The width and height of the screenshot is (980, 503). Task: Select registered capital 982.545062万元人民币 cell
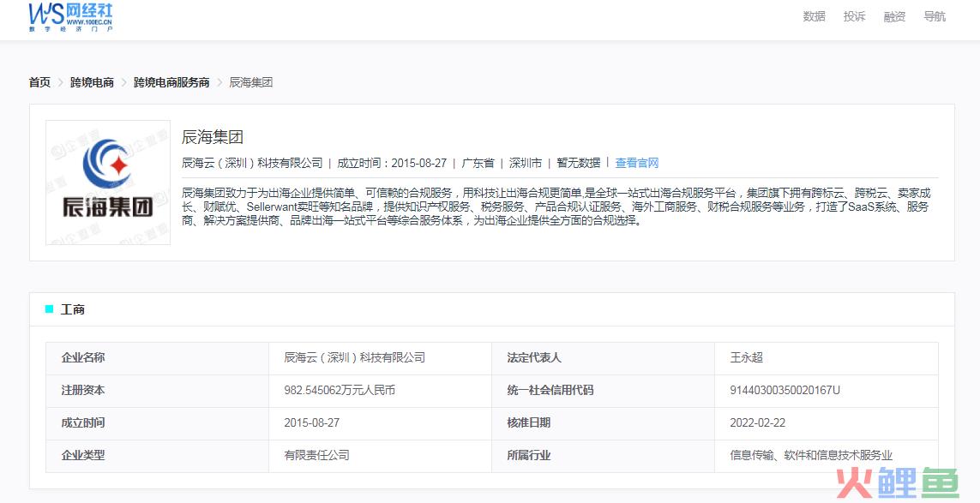coord(380,391)
